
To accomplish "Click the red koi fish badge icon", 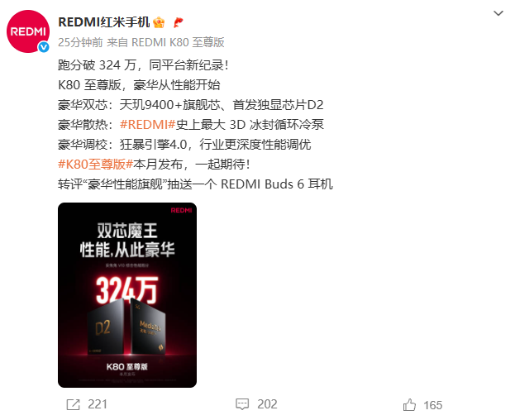I will (x=178, y=22).
